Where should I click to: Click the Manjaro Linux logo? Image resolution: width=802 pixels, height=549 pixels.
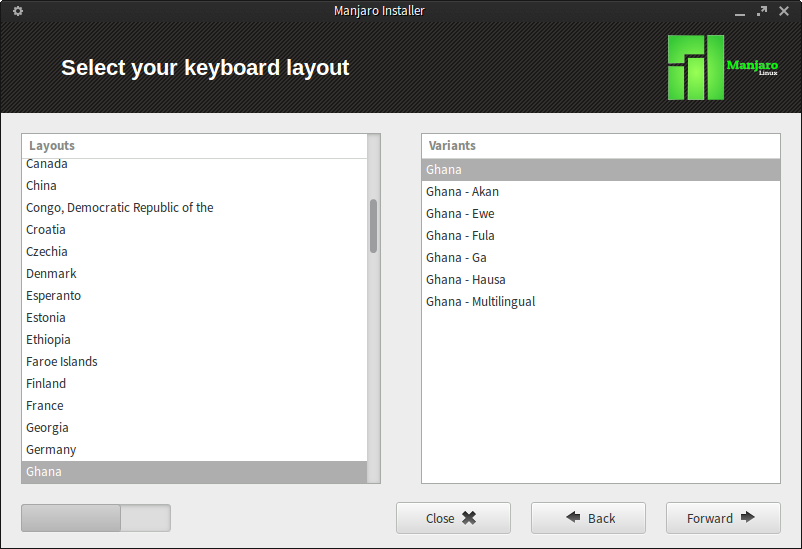(723, 67)
